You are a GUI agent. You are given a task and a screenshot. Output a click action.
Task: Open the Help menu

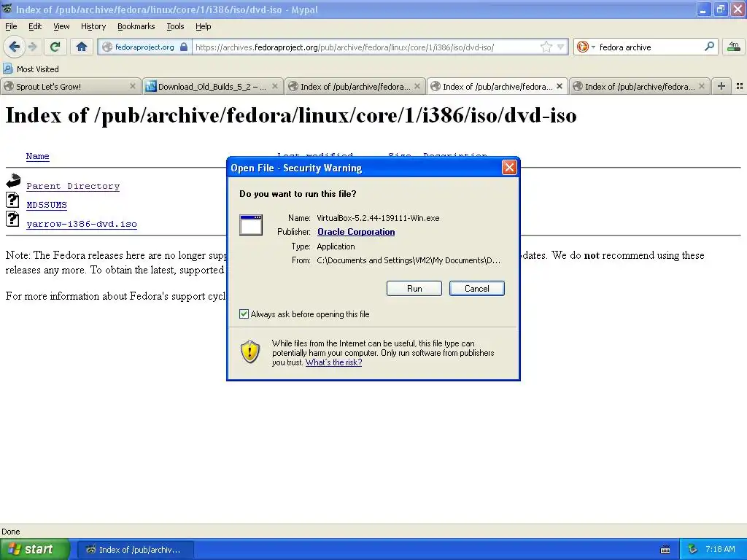click(203, 26)
